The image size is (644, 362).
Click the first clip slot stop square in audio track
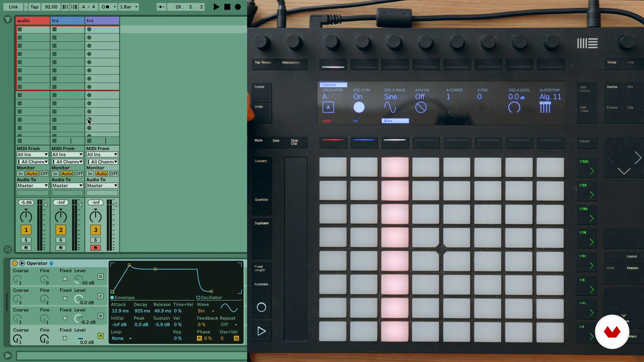point(20,29)
